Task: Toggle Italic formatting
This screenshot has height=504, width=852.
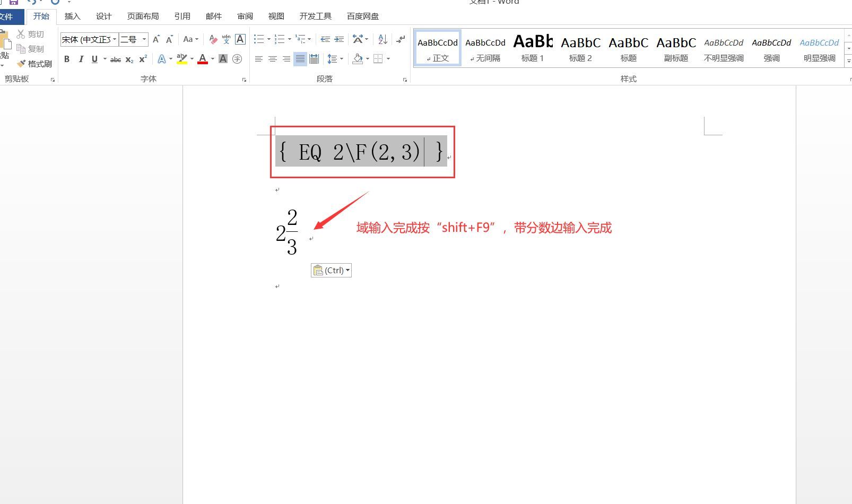Action: pos(81,59)
